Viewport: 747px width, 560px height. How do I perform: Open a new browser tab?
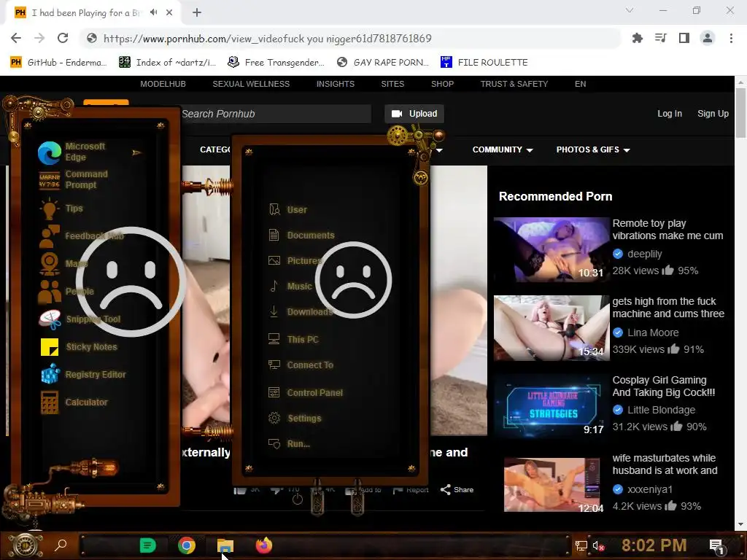pyautogui.click(x=197, y=13)
